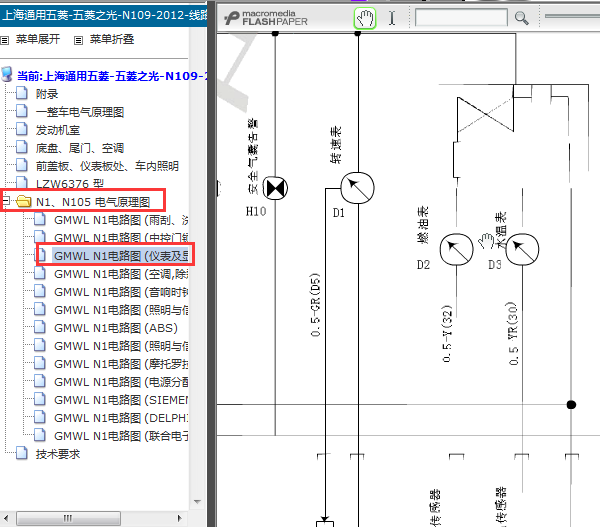The height and width of the screenshot is (527, 600).
Task: Click the N1、N105 电气原理图 folder icon
Action: click(24, 201)
